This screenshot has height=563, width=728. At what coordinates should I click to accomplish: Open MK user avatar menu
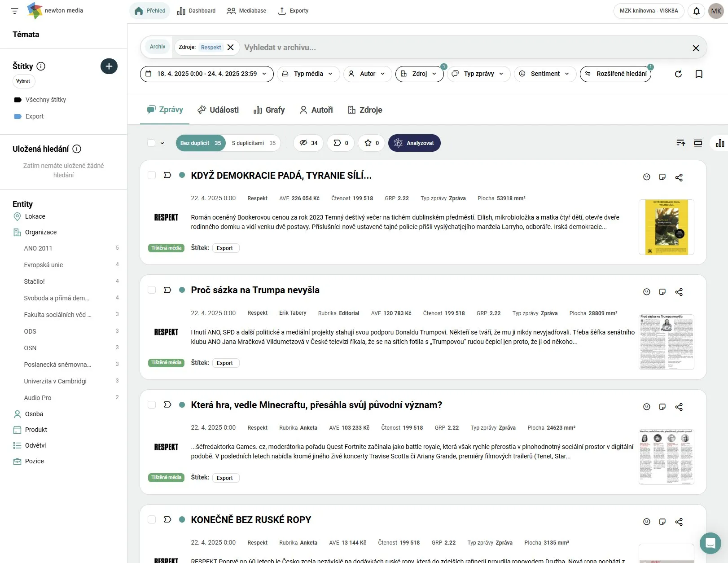716,11
